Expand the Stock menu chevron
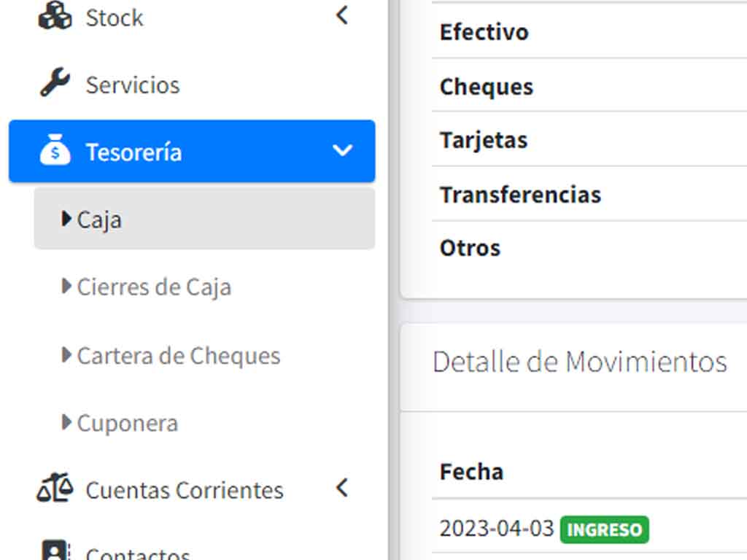747x560 pixels. click(x=342, y=16)
